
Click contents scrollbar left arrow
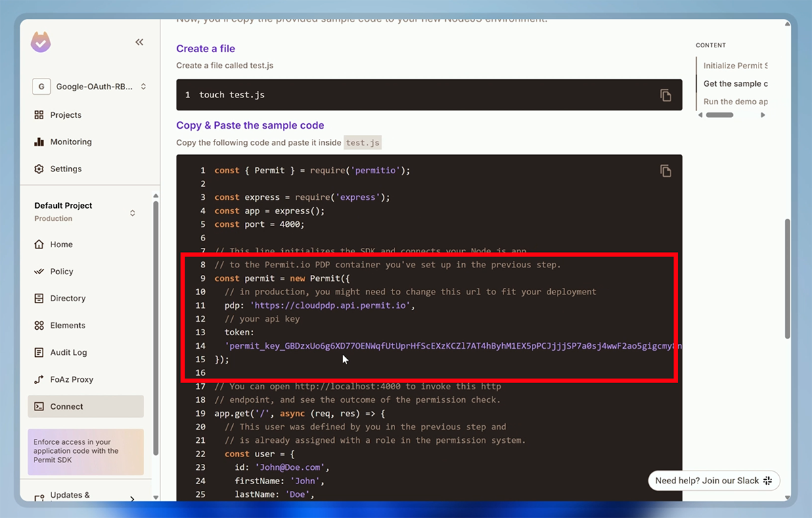pos(700,115)
